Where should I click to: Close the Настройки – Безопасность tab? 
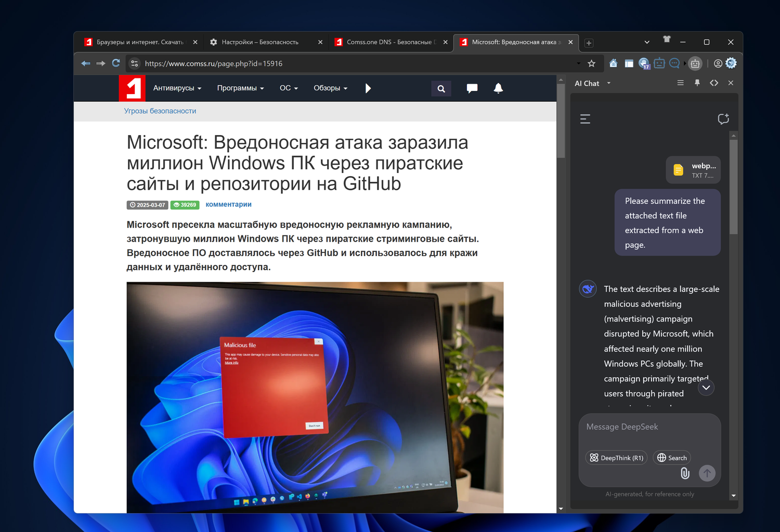(x=320, y=42)
